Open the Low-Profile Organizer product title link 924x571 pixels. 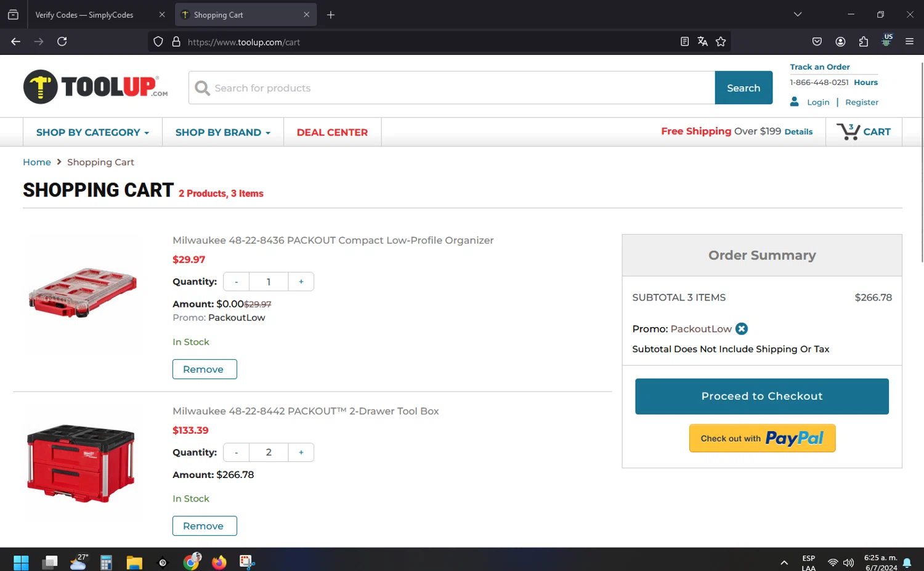tap(333, 240)
